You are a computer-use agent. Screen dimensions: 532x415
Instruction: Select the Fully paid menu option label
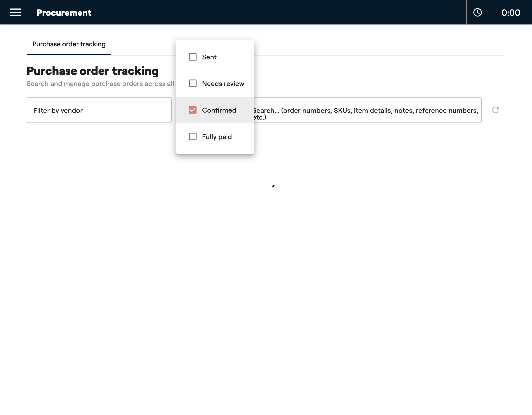coord(217,137)
